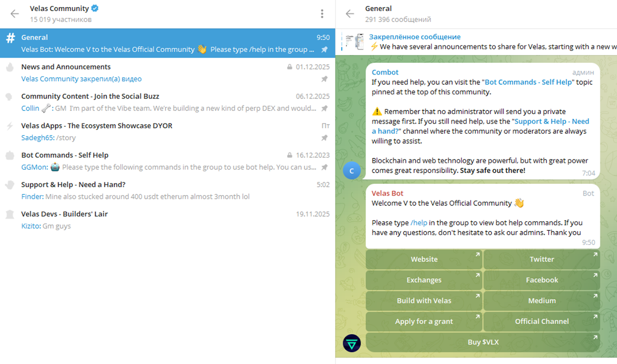The height and width of the screenshot is (364, 617).
Task: Click the 15 019 участников member count
Action: tap(61, 19)
